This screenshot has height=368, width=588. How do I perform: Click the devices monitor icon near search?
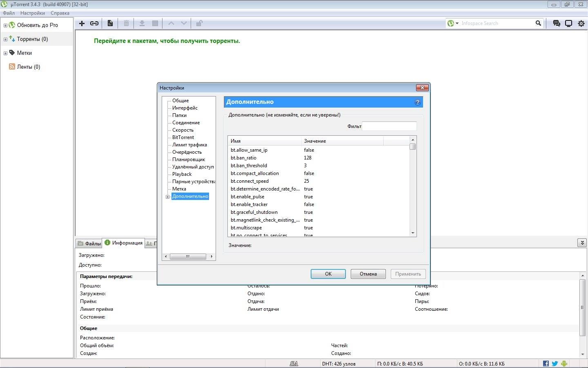(x=568, y=23)
